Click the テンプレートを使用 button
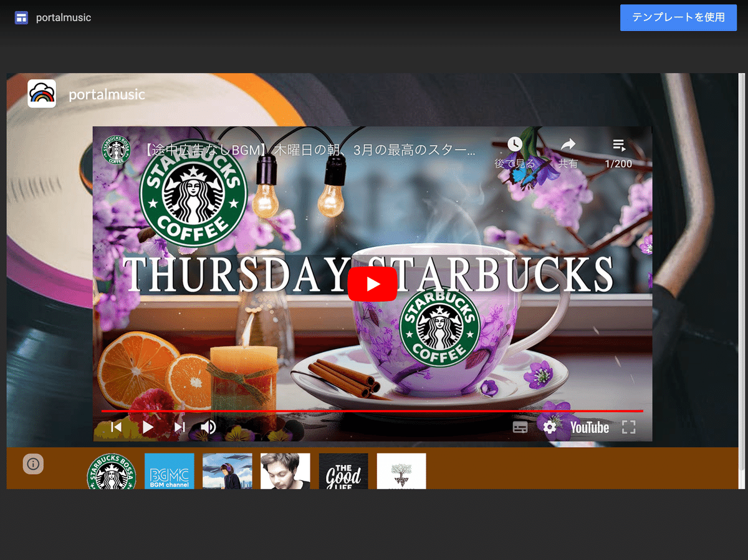748x560 pixels. pyautogui.click(x=678, y=17)
